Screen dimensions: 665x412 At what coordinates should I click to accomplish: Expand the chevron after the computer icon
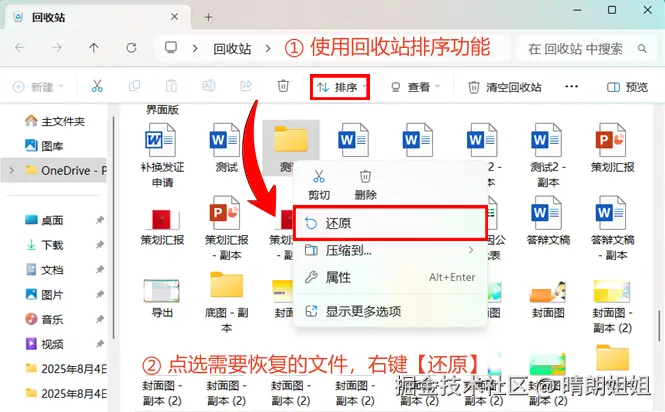195,49
